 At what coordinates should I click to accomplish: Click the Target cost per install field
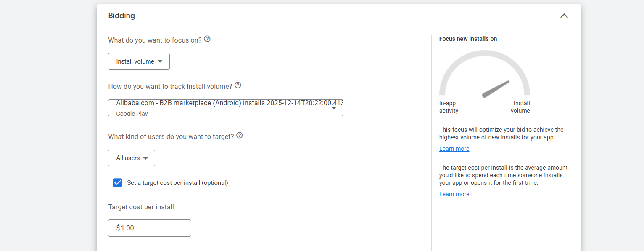coord(150,228)
